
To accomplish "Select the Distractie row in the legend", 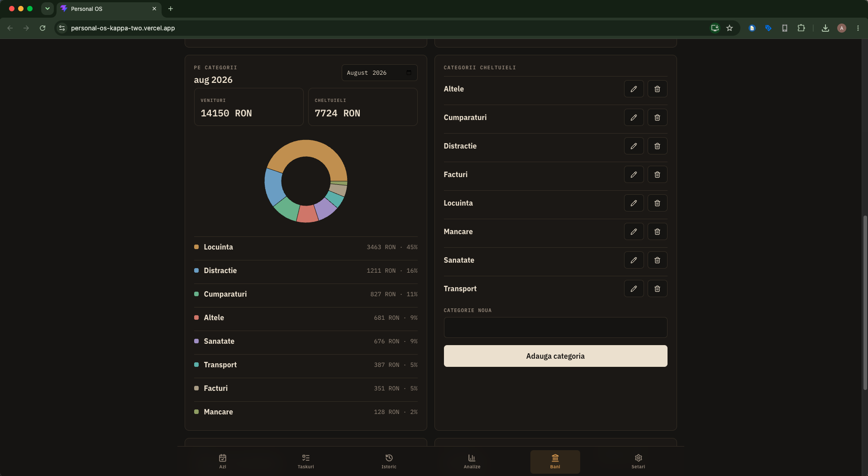I will [305, 270].
